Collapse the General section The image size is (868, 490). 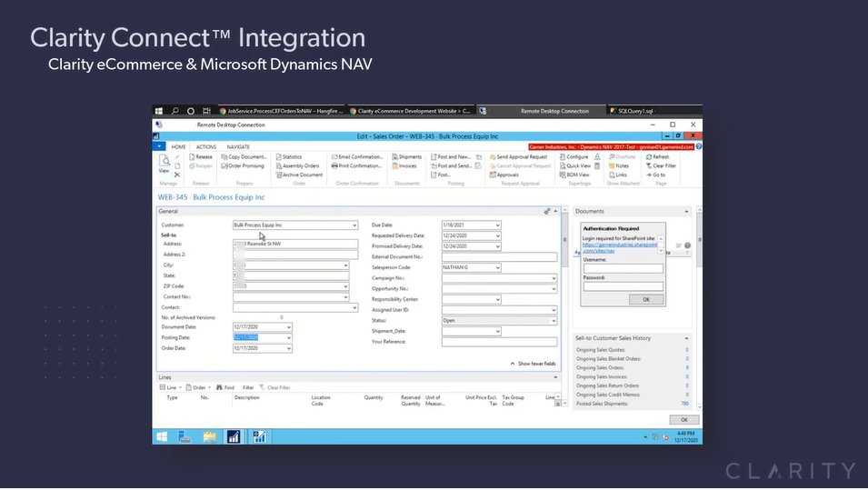[555, 212]
